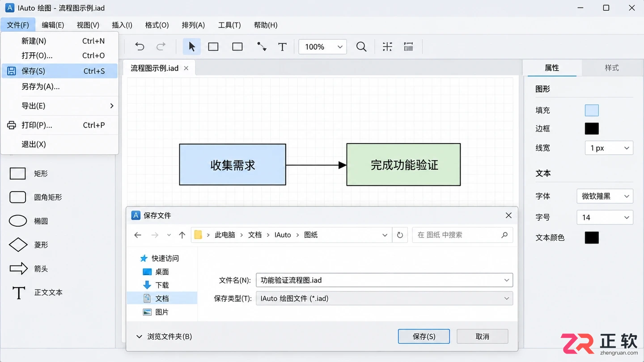The height and width of the screenshot is (362, 644).
Task: Select the connector line tool
Action: coord(262,46)
